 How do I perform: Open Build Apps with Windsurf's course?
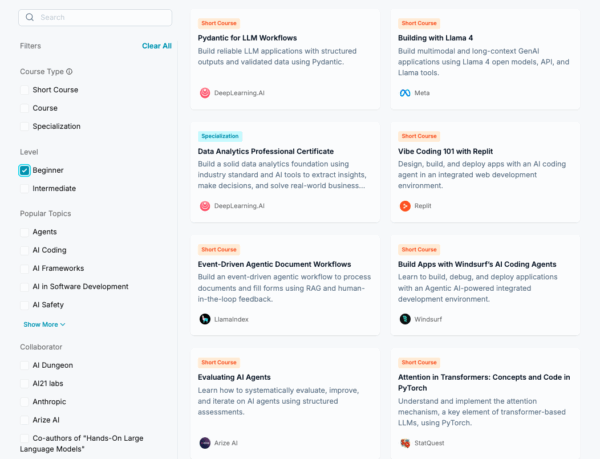[477, 264]
